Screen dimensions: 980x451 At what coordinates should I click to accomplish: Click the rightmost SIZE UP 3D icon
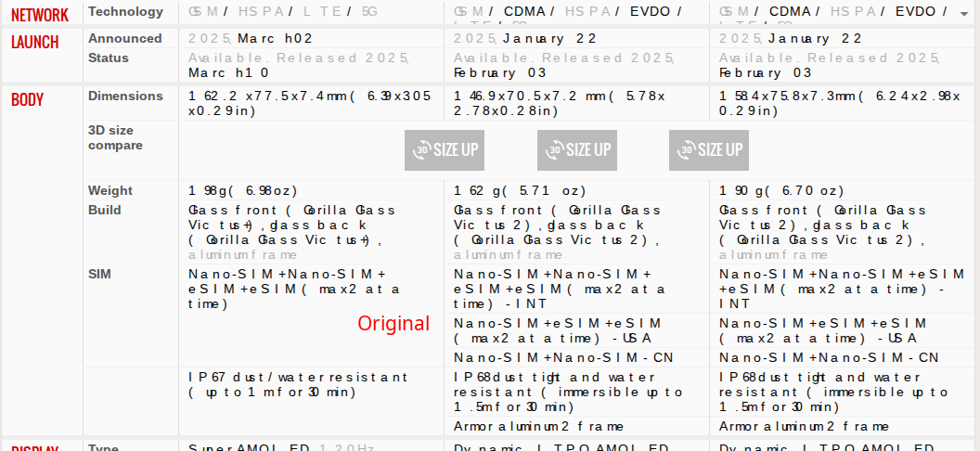click(x=708, y=149)
